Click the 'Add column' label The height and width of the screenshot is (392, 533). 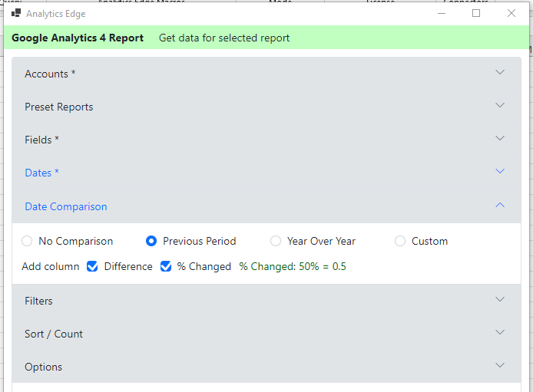pos(51,266)
